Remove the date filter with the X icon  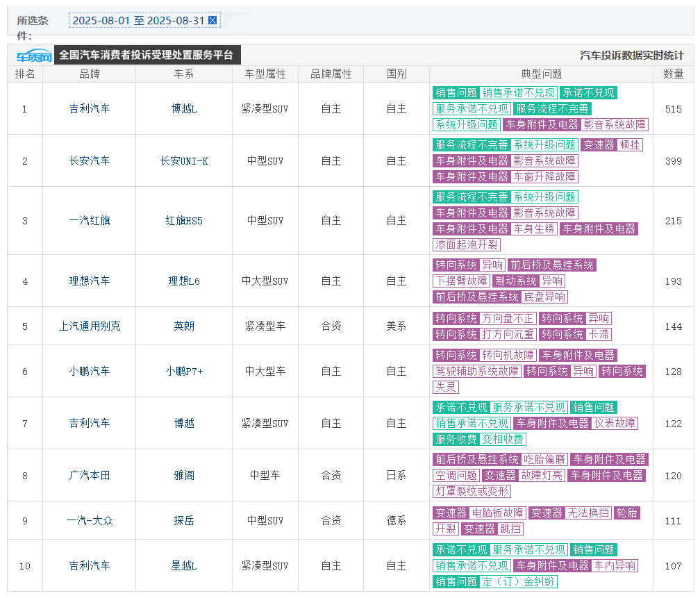point(212,20)
